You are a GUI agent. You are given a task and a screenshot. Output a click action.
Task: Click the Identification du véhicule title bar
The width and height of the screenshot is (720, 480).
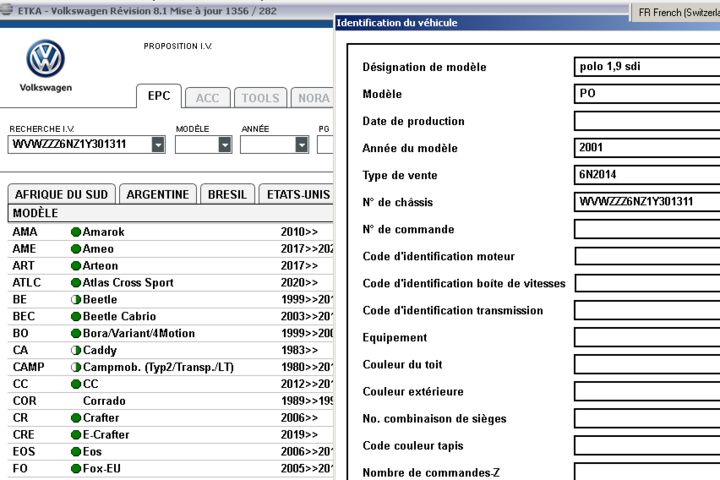click(x=527, y=23)
